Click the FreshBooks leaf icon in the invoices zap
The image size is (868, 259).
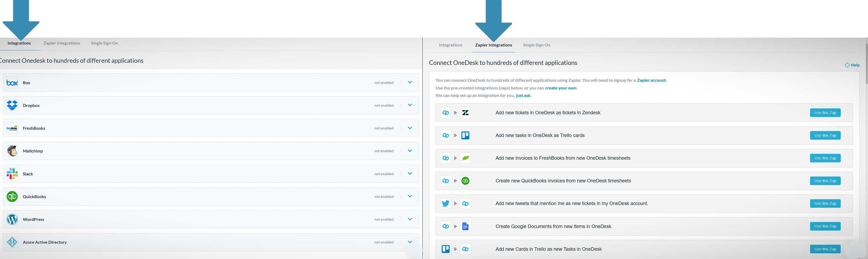pos(465,158)
